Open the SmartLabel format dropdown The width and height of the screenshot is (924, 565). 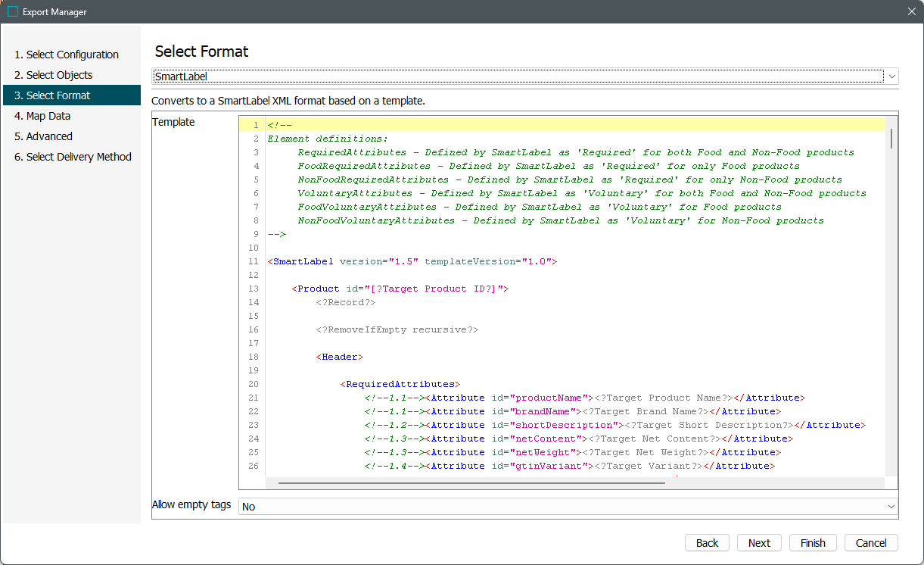tap(518, 76)
